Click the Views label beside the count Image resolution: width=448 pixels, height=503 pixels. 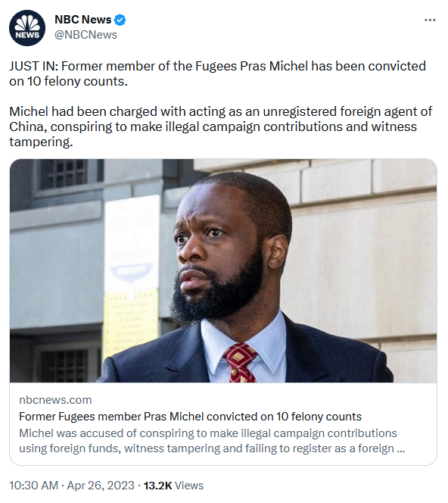coord(189,486)
